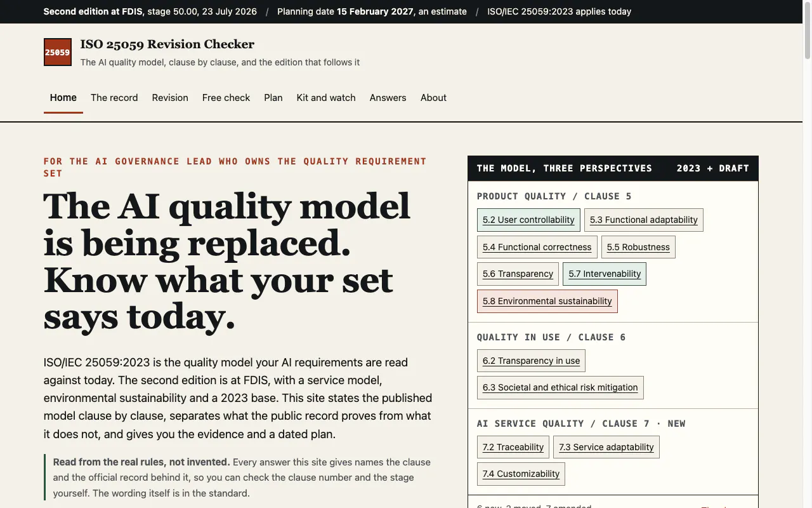Viewport: 812px width, 508px height.
Task: Open clause 5.8 Environmental sustainability
Action: pyautogui.click(x=547, y=301)
